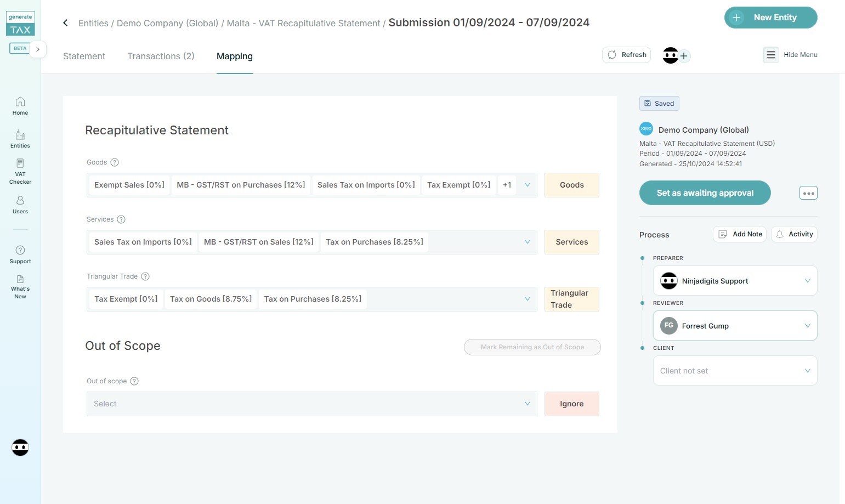Expand the sidebar with the arrow toggle
845x504 pixels.
point(38,49)
